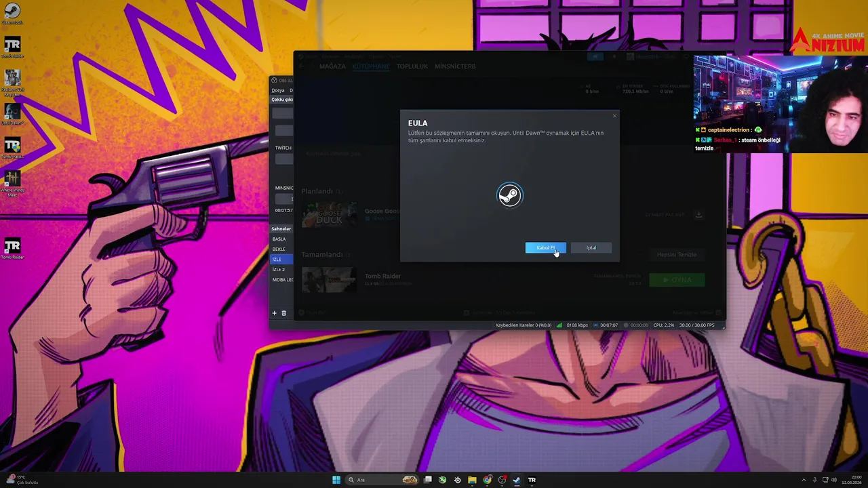The height and width of the screenshot is (488, 868).
Task: Open KÜTÜPHANE tab in Steam
Action: point(371,66)
